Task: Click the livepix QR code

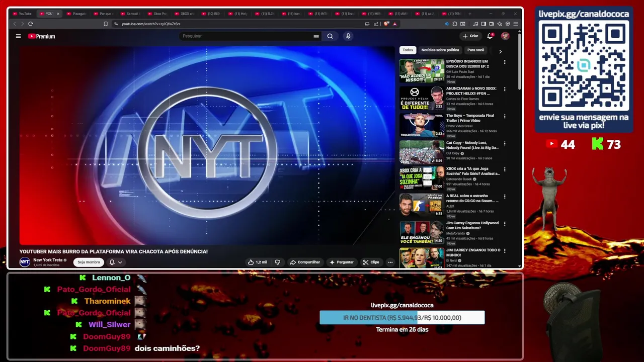Action: coord(584,65)
